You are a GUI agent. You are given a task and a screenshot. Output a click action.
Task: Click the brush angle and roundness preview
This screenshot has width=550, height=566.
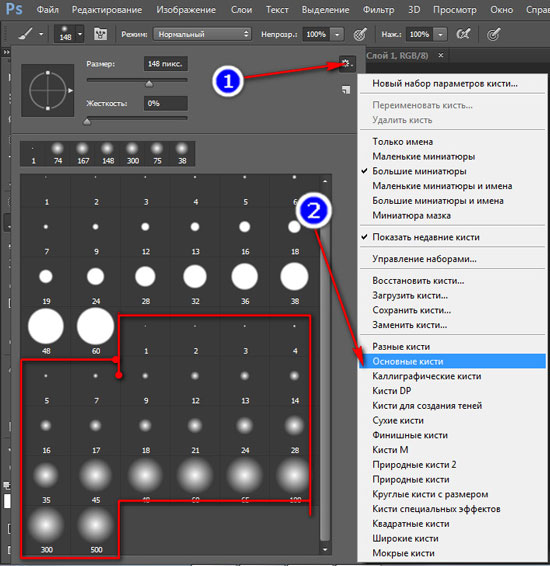(x=48, y=90)
